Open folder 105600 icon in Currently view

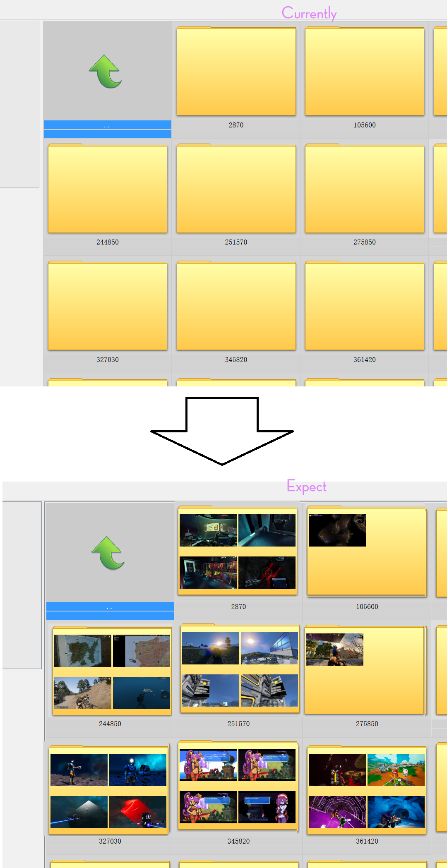coord(365,71)
